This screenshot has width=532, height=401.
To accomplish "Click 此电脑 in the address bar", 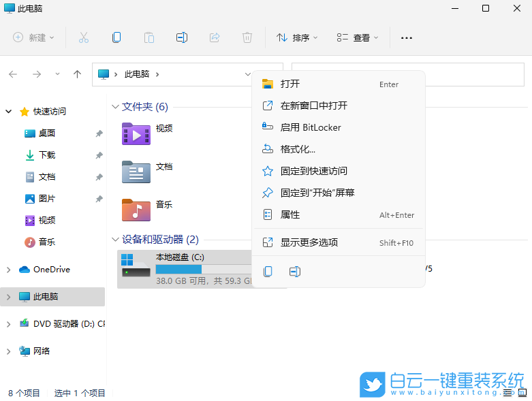I will (137, 74).
